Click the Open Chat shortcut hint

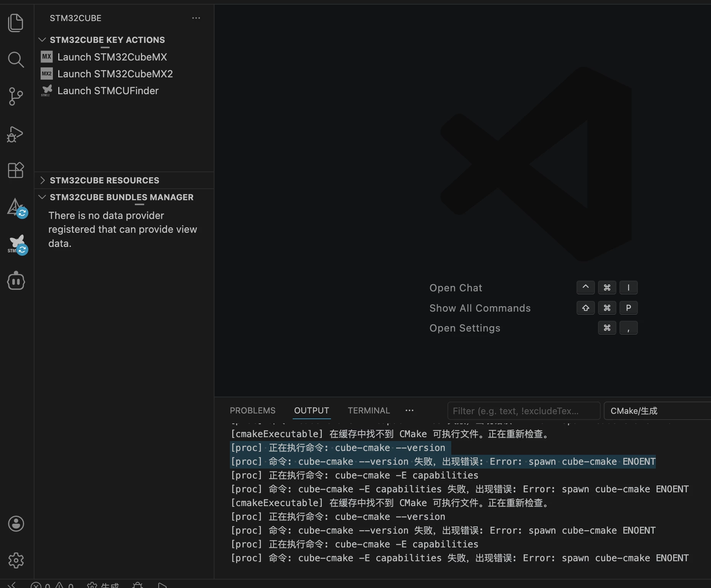[x=456, y=288]
